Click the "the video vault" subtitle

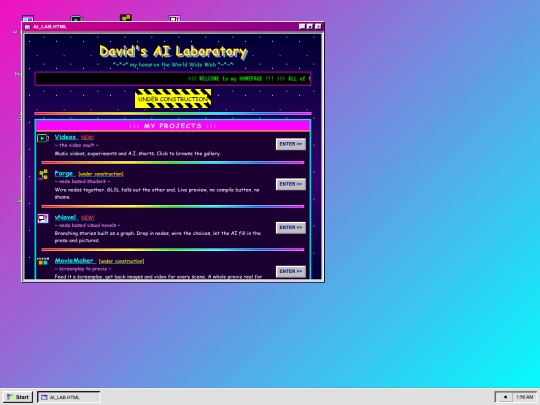76,145
